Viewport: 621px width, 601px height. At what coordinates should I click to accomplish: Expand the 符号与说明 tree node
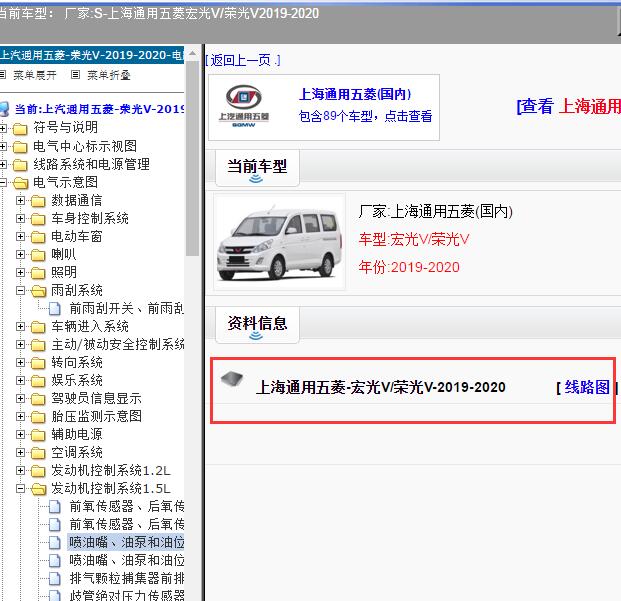click(x=3, y=128)
